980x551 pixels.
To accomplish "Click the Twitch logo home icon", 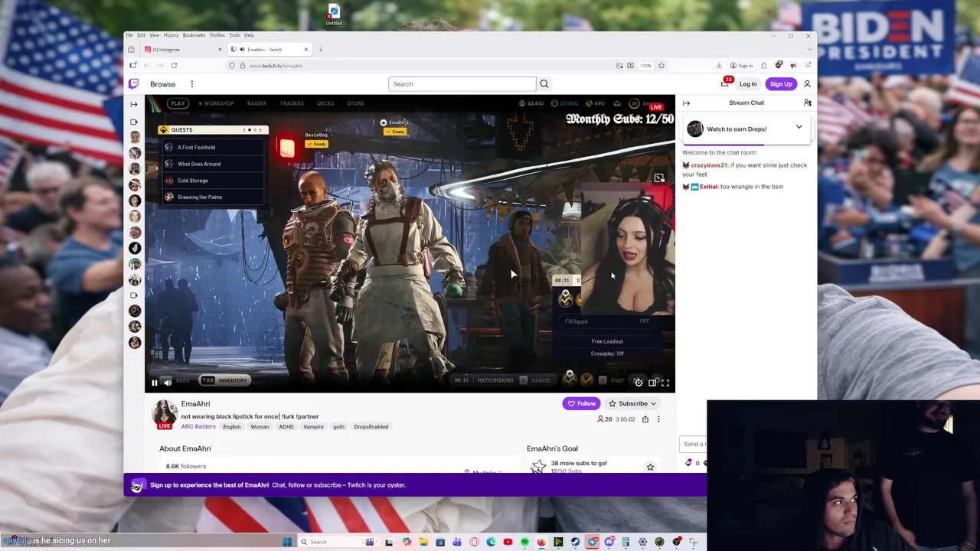I will tap(134, 84).
